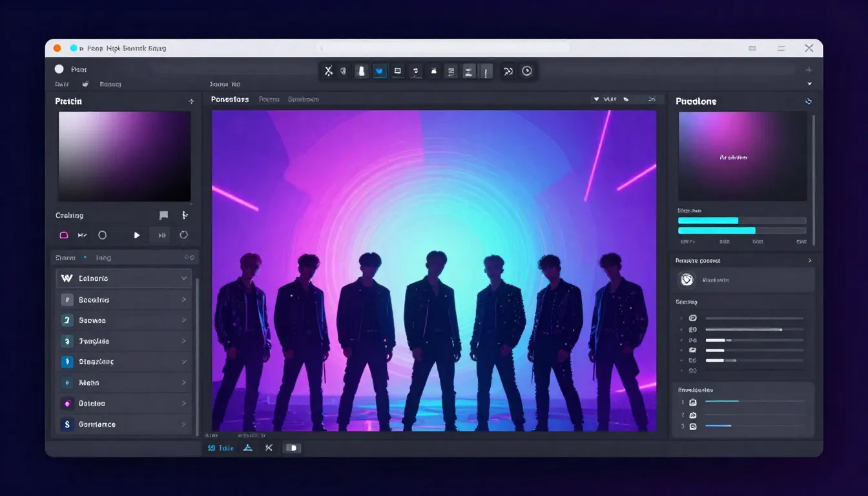Open the middle tab next to Ponsefors
This screenshot has height=496, width=868.
[x=269, y=99]
